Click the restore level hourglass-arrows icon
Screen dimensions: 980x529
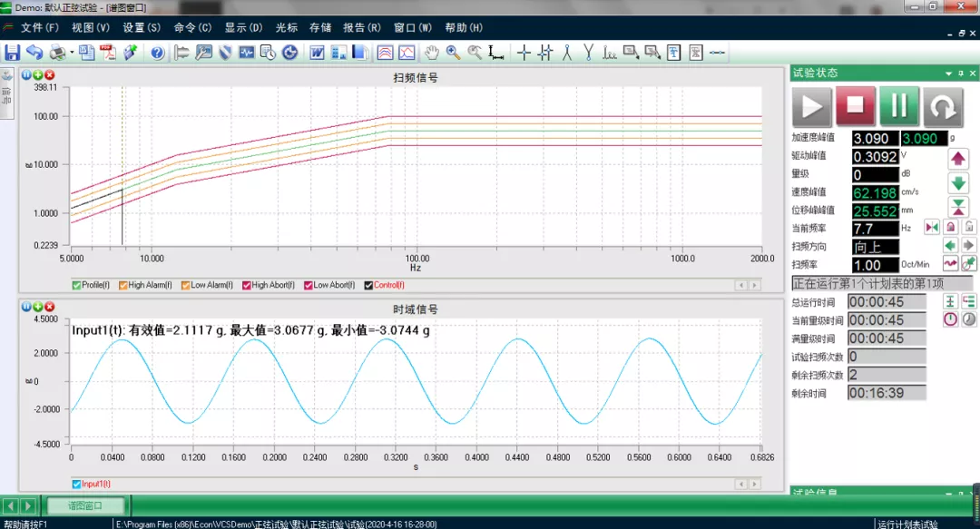pyautogui.click(x=958, y=206)
